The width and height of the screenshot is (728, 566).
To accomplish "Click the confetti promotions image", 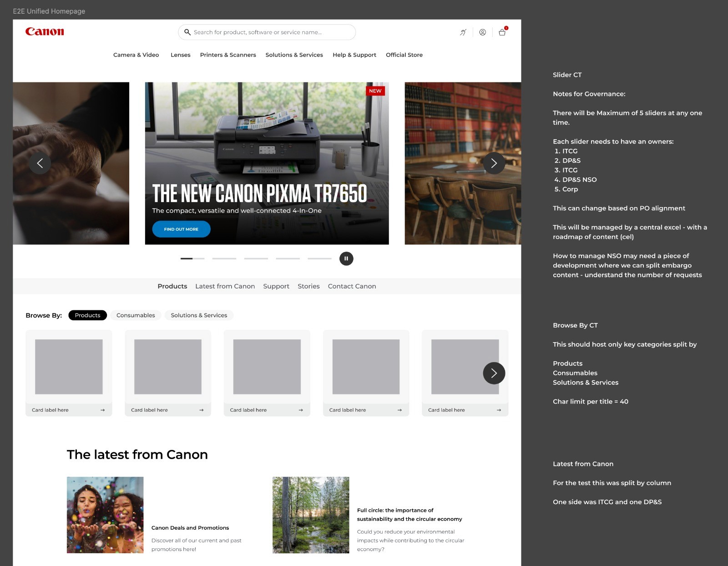I will (105, 515).
